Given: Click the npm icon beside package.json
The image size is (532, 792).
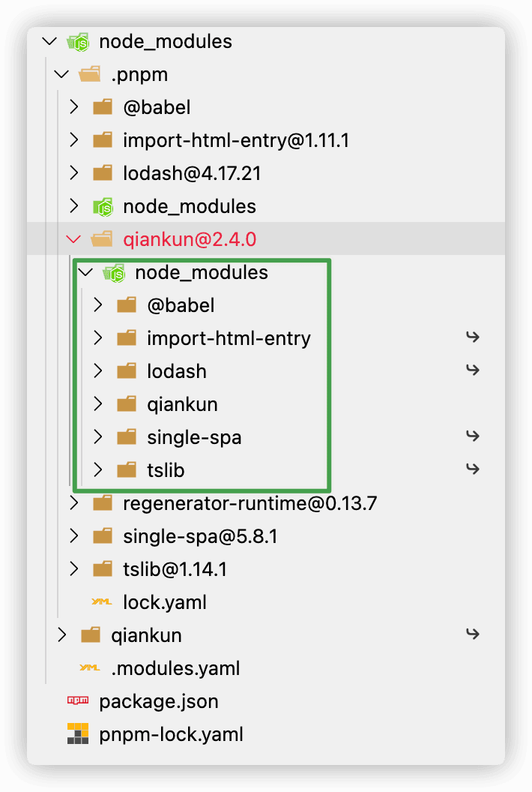Looking at the screenshot, I should tap(78, 701).
